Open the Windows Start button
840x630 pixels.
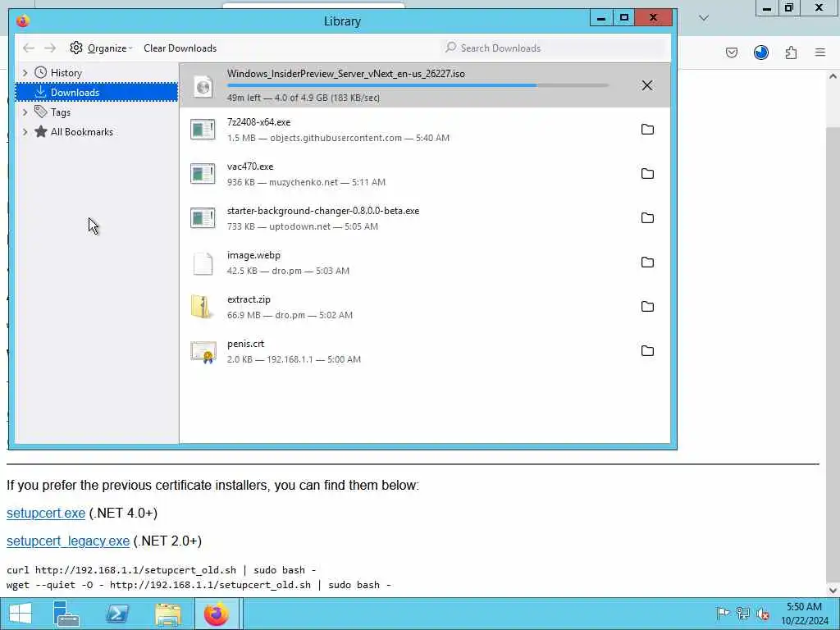pos(20,614)
